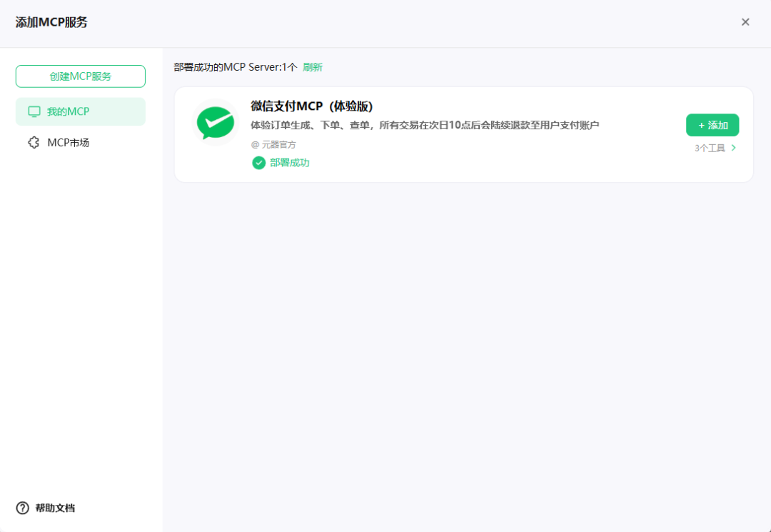Expand the 3个工具 chevron arrow
Image resolution: width=771 pixels, height=532 pixels.
[x=734, y=148]
